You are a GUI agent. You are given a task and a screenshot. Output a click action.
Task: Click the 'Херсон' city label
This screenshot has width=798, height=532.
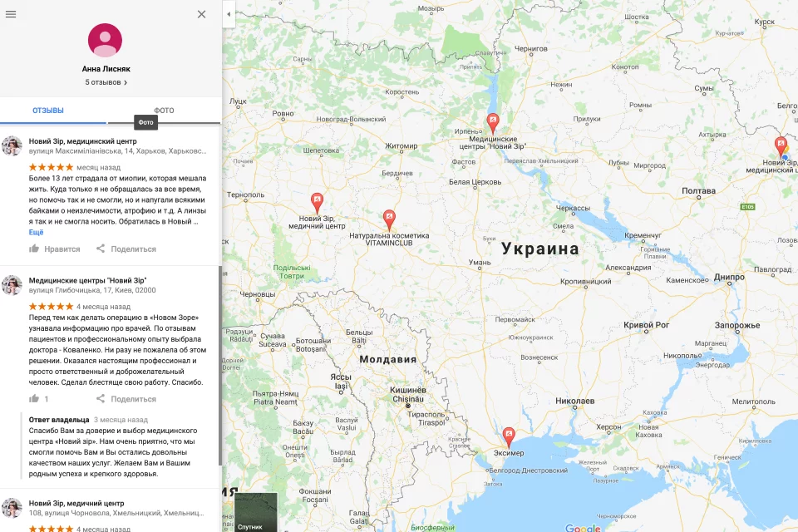[x=608, y=427]
